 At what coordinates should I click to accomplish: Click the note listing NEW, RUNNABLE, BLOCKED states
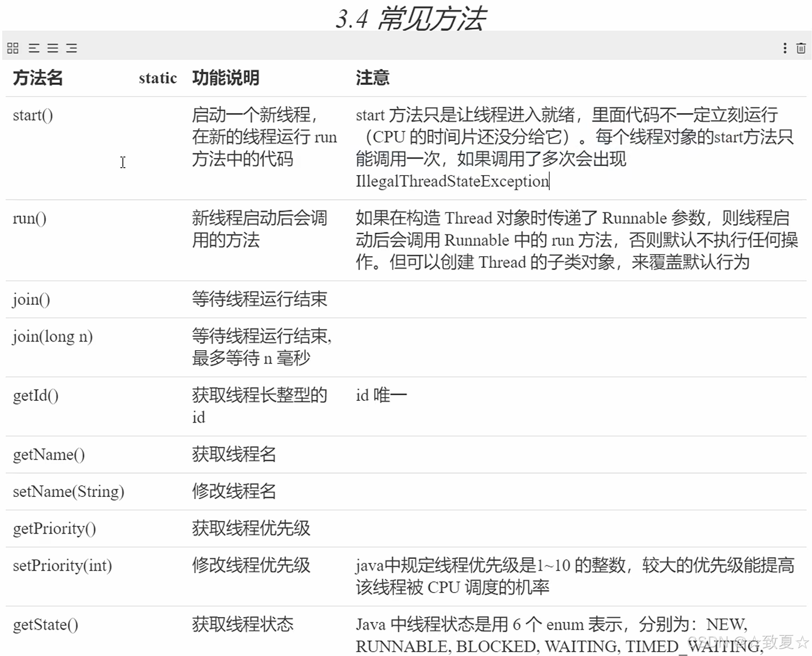(559, 635)
